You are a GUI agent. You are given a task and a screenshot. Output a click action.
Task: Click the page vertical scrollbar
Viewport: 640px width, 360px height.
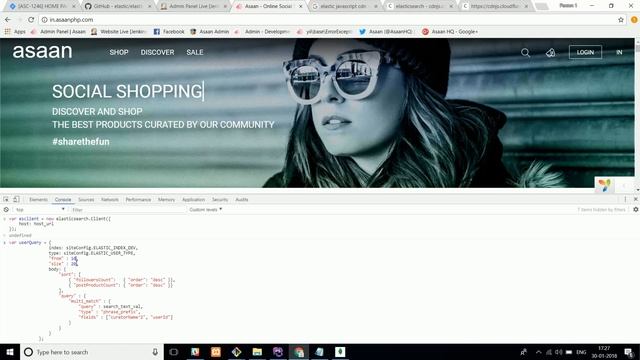pos(637,116)
